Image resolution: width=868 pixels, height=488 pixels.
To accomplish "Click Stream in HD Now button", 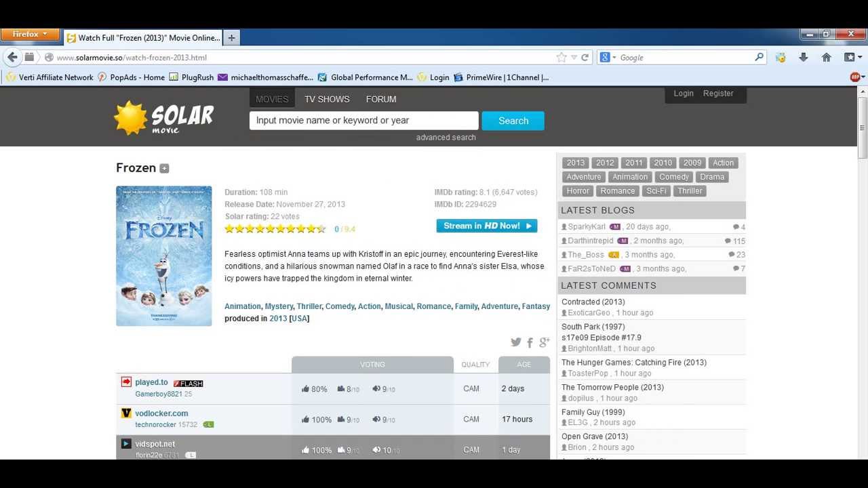I will coord(487,226).
